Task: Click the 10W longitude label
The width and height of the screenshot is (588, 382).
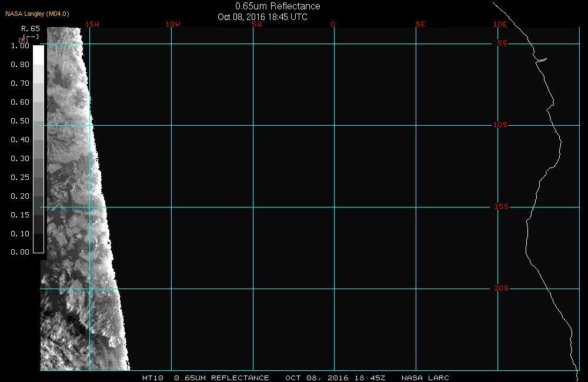Action: (172, 24)
